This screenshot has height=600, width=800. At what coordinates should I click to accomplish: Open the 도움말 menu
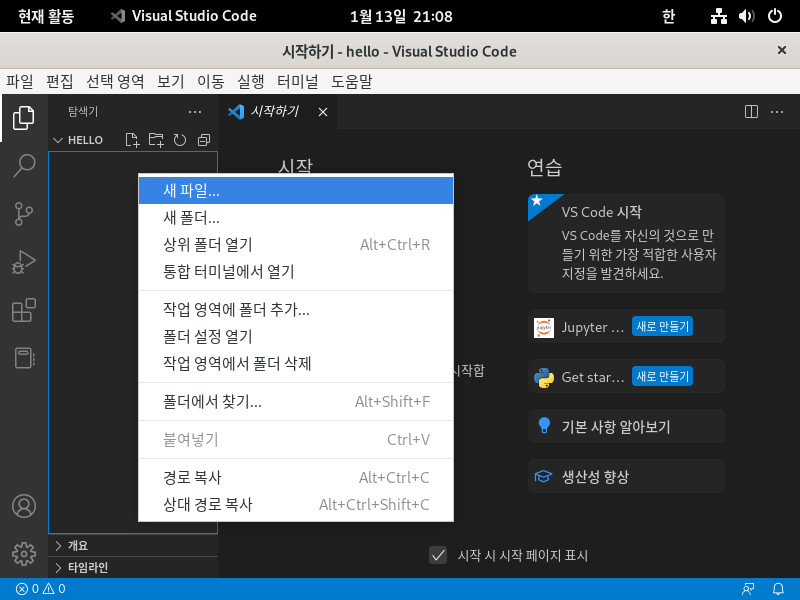pyautogui.click(x=352, y=81)
